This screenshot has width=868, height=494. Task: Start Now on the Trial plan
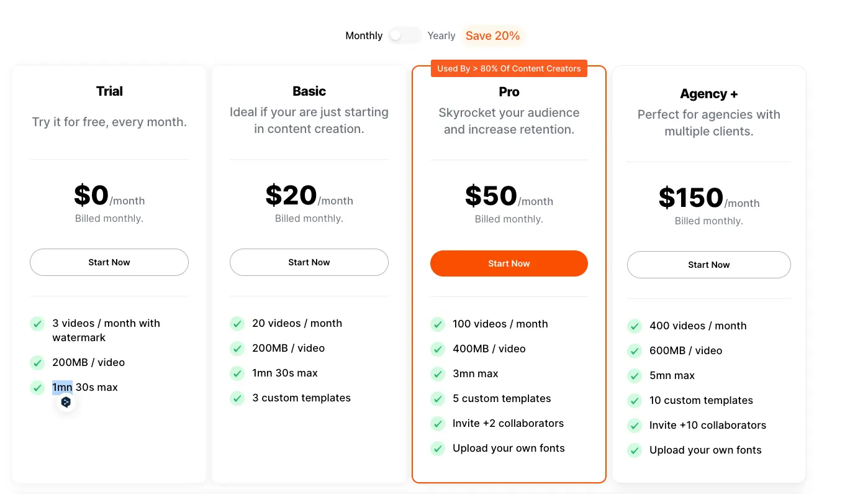pos(109,262)
